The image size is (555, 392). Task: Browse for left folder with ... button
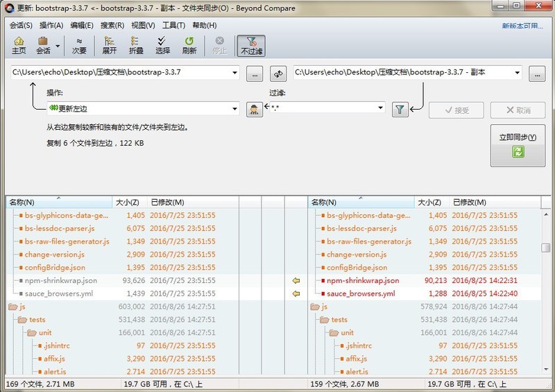point(255,74)
